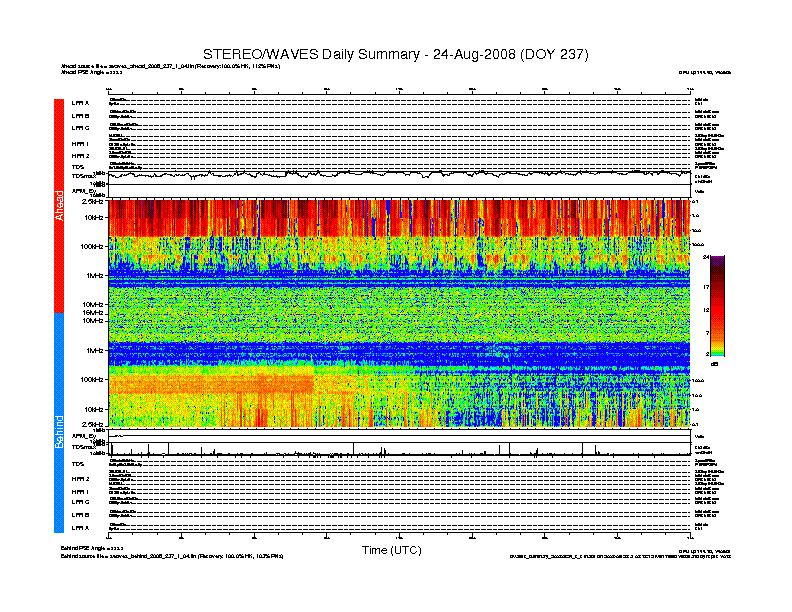Click the APM_Ey label in the Ahead section
Image resolution: width=792 pixels, height=612 pixels.
click(83, 191)
